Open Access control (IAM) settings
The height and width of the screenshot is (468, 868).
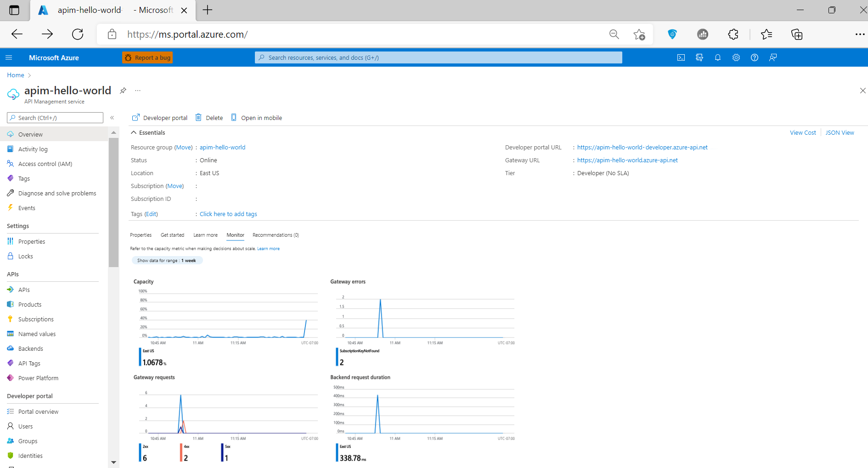(45, 164)
